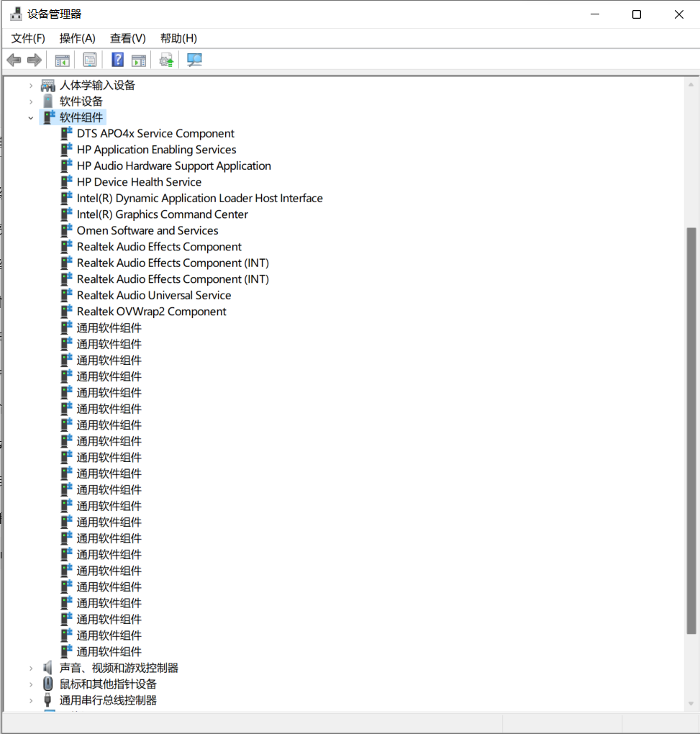Click the Show/Hide console tree icon
Image resolution: width=700 pixels, height=734 pixels.
point(62,60)
